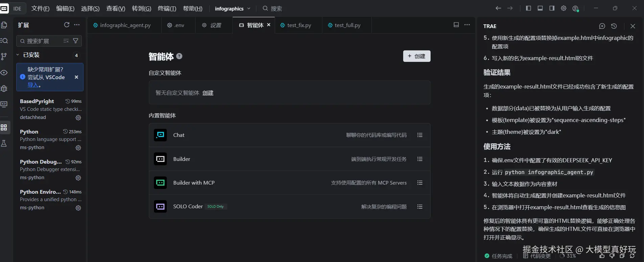
Task: Open BasedPyright extension gear settings
Action: [78, 118]
